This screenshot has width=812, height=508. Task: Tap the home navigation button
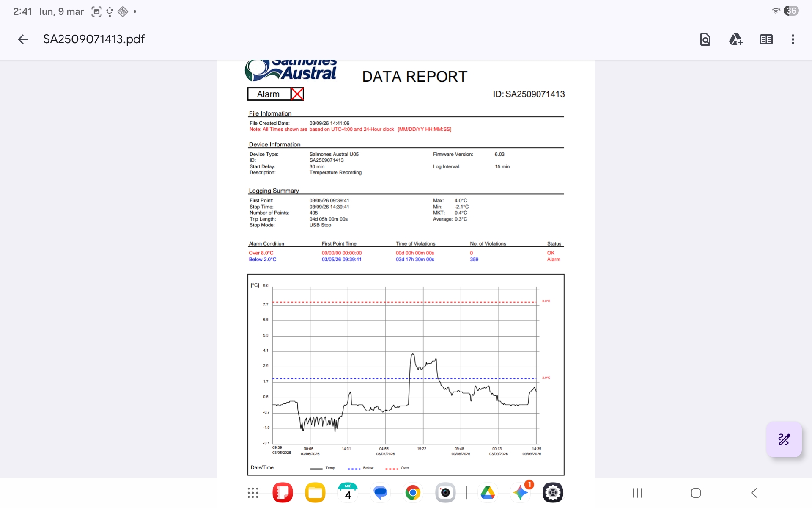coord(696,493)
